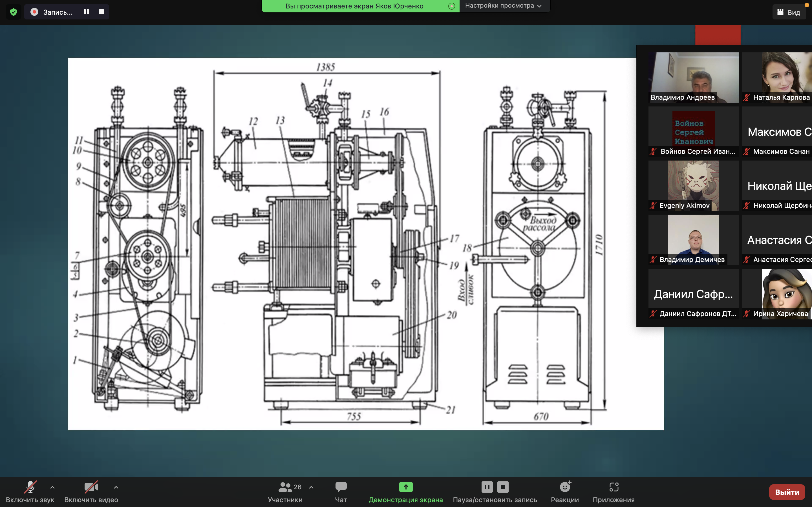Expand audio options arrow next to microphone
812x507 pixels.
point(52,487)
